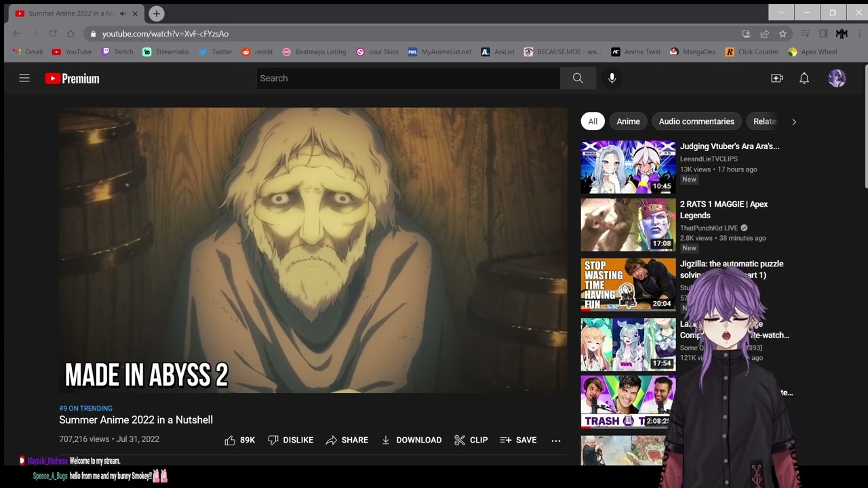
Task: Open the AniList bookmark
Action: pyautogui.click(x=498, y=52)
